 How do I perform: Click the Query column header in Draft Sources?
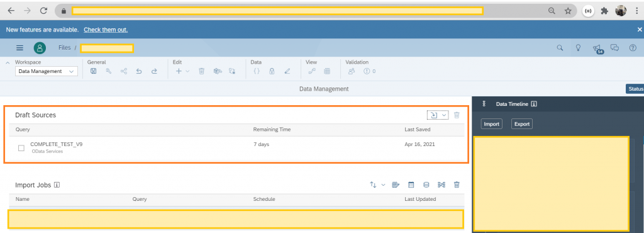(x=23, y=130)
